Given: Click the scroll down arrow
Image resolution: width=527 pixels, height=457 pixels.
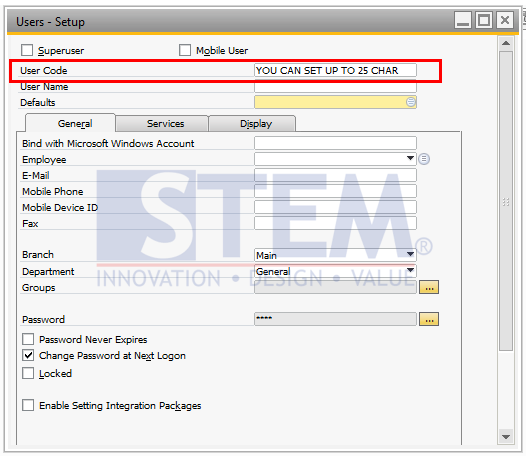Looking at the screenshot, I should [506, 437].
